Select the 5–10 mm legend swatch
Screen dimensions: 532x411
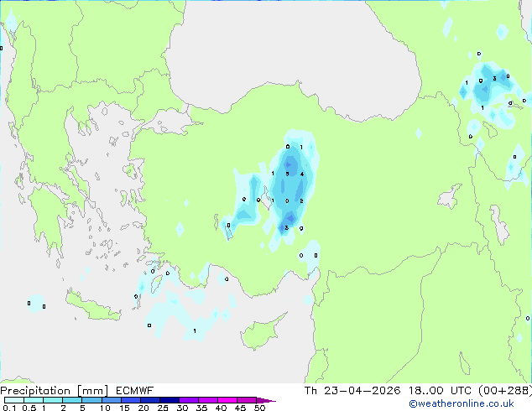coord(92,400)
